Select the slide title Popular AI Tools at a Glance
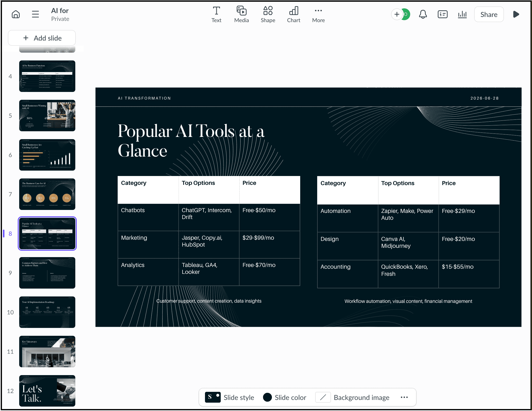This screenshot has width=532, height=411. click(191, 141)
